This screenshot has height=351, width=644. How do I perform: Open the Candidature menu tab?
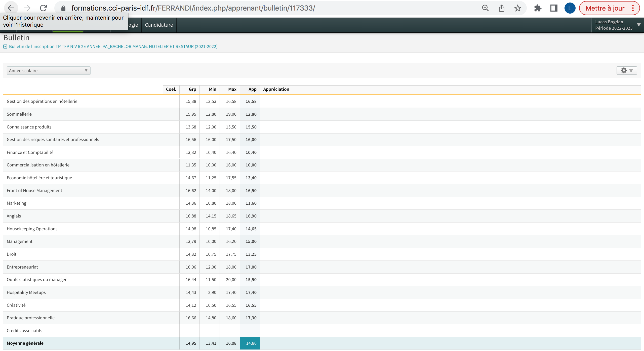(159, 25)
